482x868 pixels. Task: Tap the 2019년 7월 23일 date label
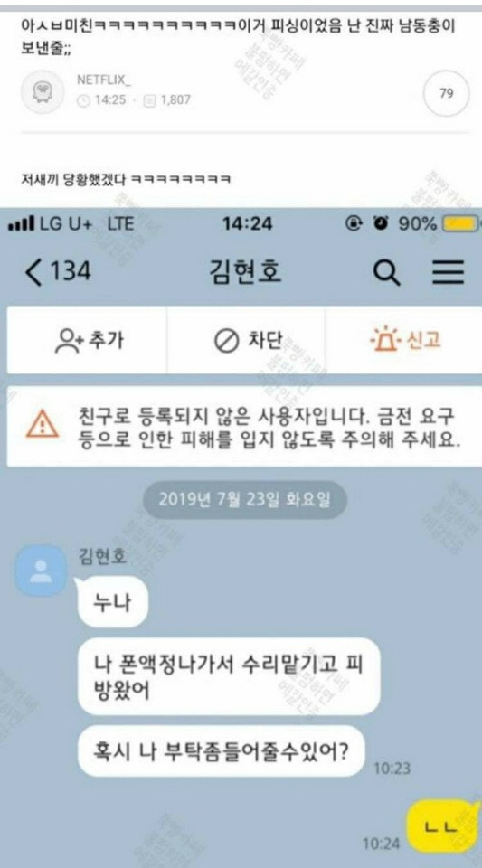pos(244,499)
